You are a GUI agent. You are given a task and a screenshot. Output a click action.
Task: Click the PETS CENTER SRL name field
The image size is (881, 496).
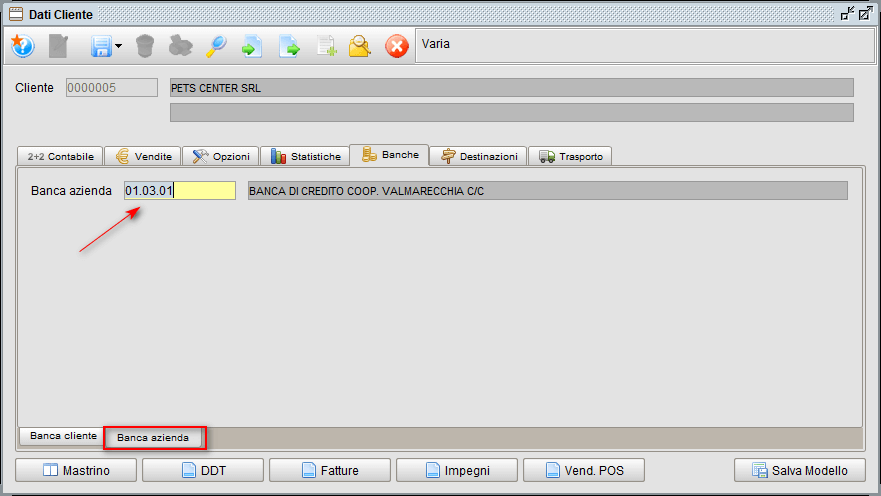[x=512, y=88]
